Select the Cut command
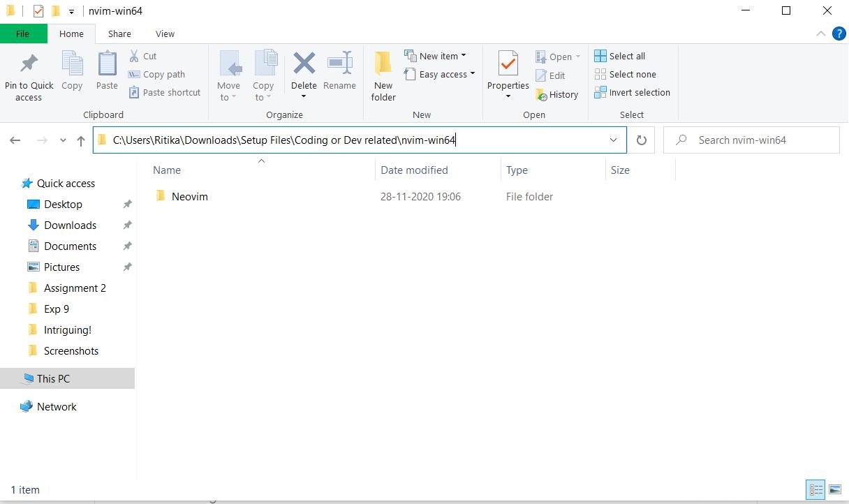This screenshot has width=849, height=504. point(143,56)
